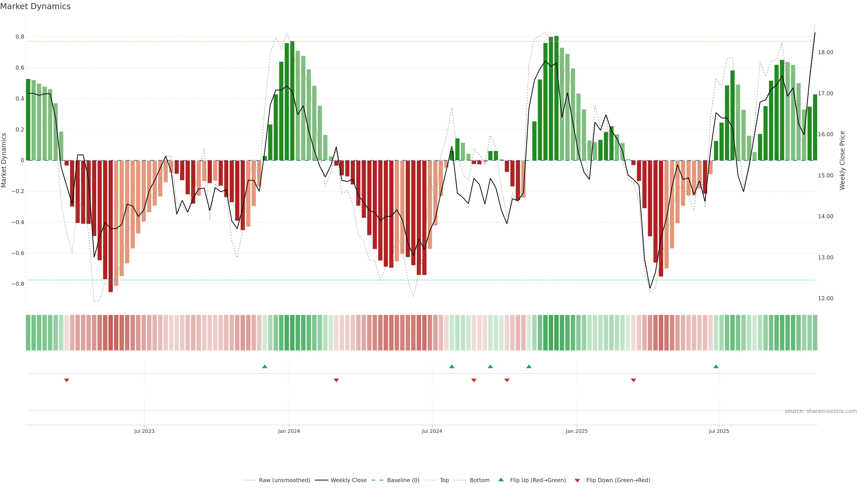
Task: Click the Weekly Close Price axis title
Action: (842, 160)
